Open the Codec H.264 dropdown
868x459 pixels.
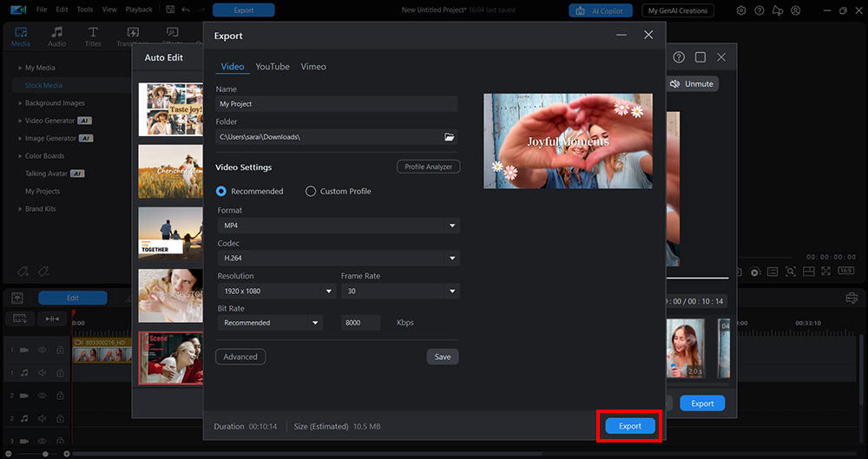(x=339, y=258)
